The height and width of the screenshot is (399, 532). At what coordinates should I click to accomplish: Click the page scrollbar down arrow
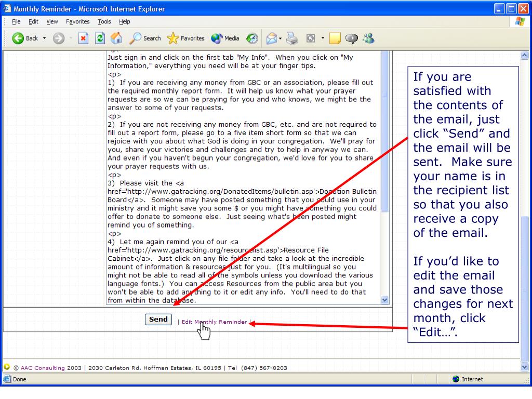coord(525,367)
